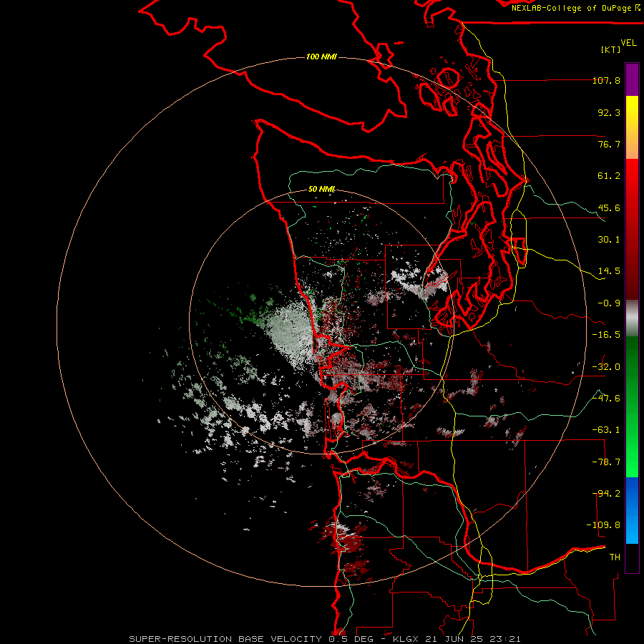Click the 107.8 velocity scale value
This screenshot has width=644, height=644.
click(606, 80)
